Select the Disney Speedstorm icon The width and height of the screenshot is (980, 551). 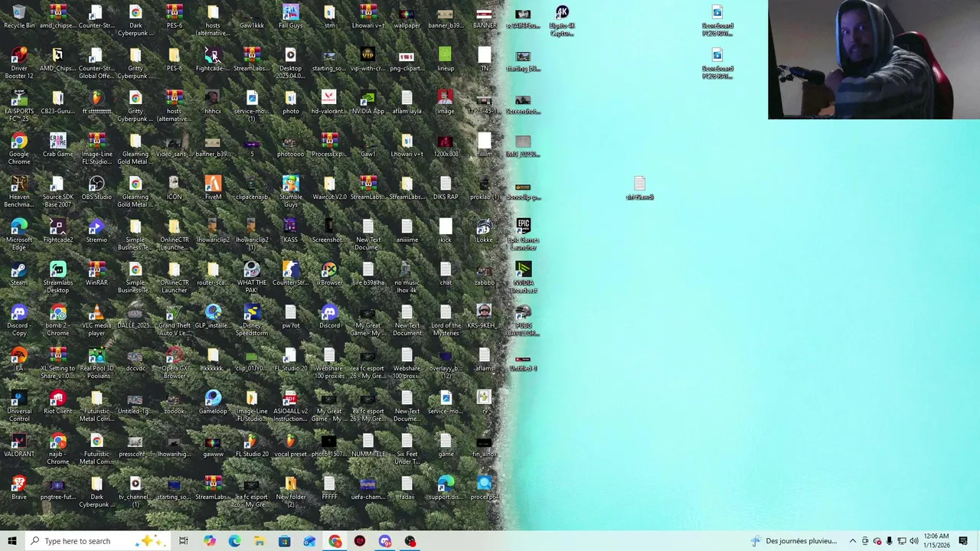click(252, 321)
